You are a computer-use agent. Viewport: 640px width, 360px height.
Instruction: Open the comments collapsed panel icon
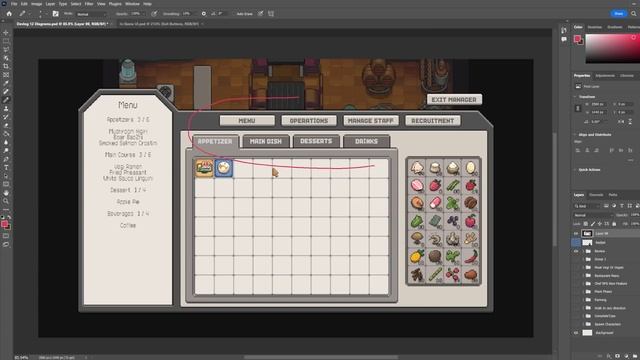[x=564, y=39]
